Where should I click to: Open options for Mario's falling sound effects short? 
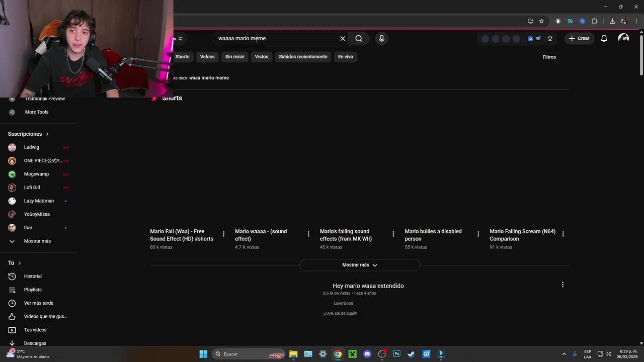[393, 234]
